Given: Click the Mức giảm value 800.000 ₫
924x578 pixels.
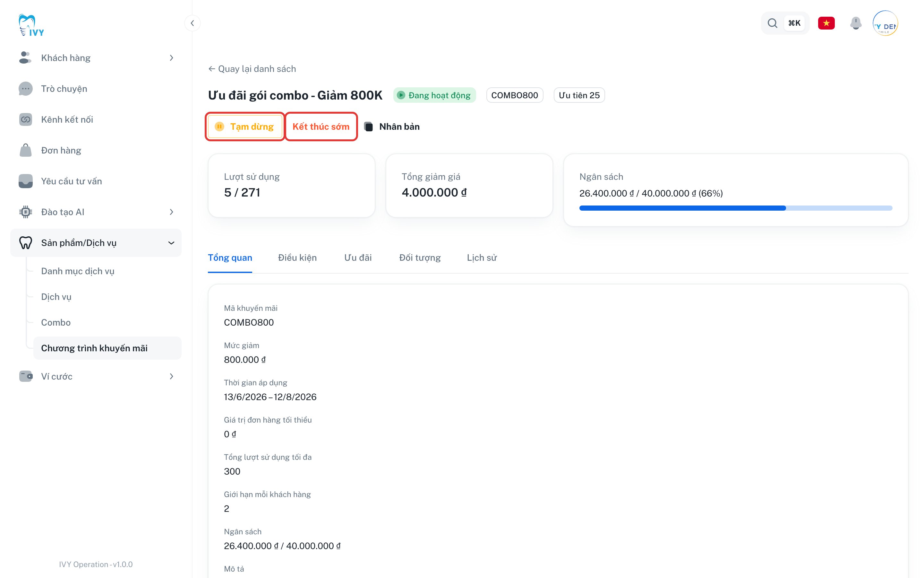Looking at the screenshot, I should (x=245, y=359).
